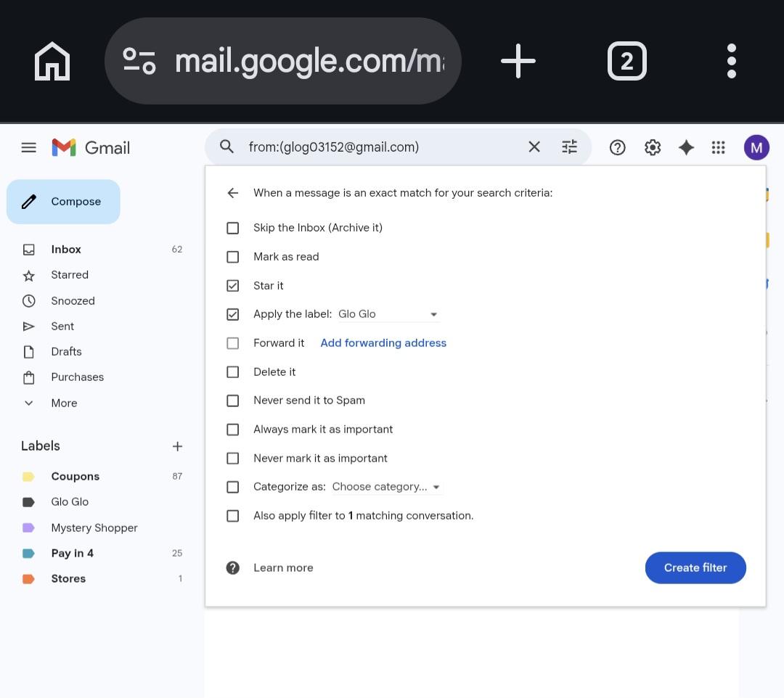
Task: Click the Snoozed clock icon
Action: (29, 301)
